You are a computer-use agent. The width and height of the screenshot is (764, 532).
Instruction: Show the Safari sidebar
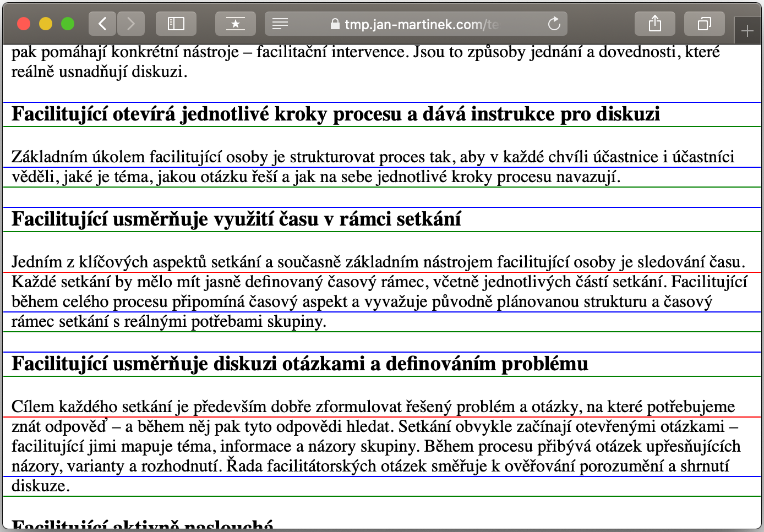click(x=176, y=24)
